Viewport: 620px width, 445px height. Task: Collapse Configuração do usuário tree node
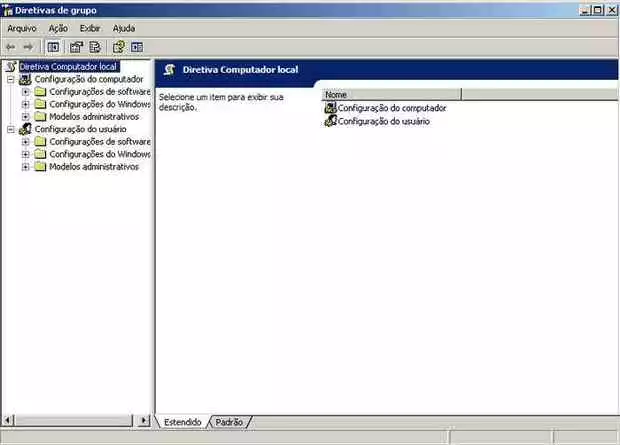[11, 130]
